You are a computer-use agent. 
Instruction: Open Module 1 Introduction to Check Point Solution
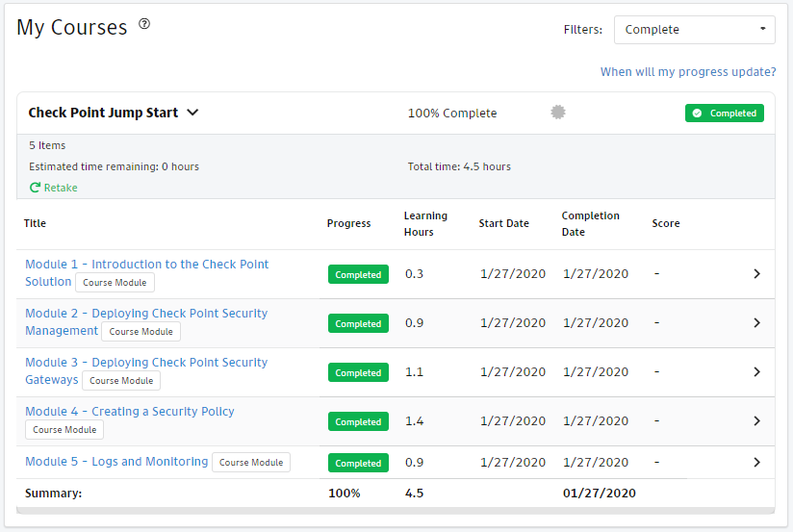click(x=146, y=272)
